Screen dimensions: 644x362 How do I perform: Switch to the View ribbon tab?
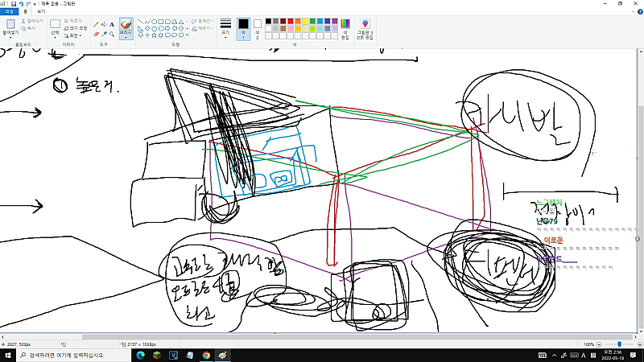pos(41,11)
